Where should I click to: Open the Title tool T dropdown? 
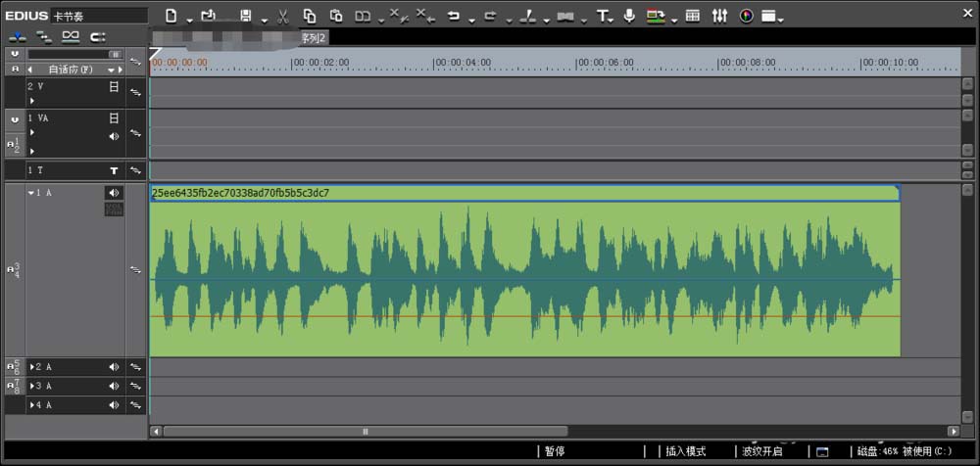(604, 16)
